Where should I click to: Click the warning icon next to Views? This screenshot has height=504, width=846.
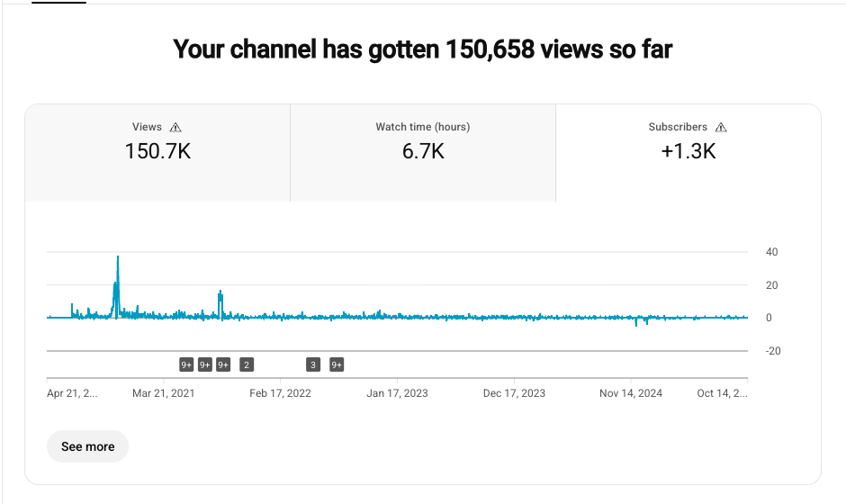click(x=175, y=128)
